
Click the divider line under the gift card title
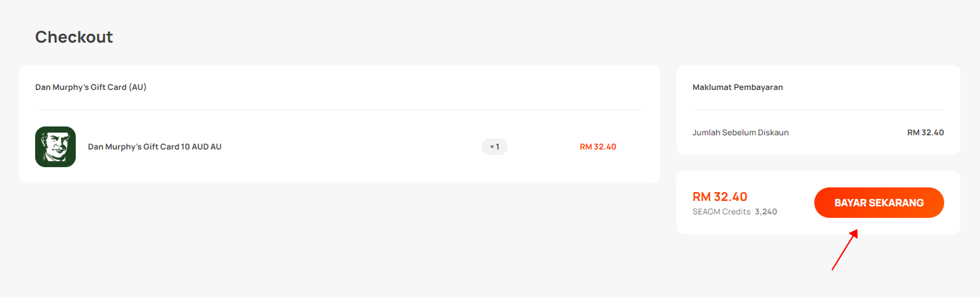point(340,110)
